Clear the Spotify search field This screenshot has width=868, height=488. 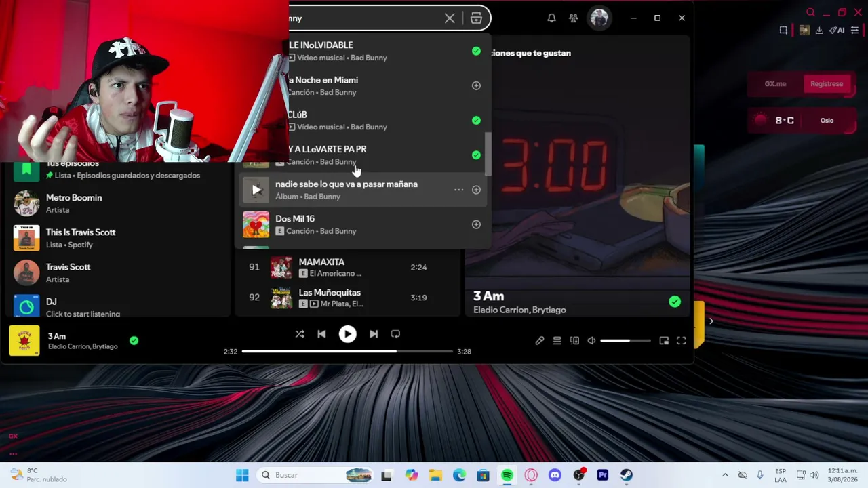click(450, 18)
